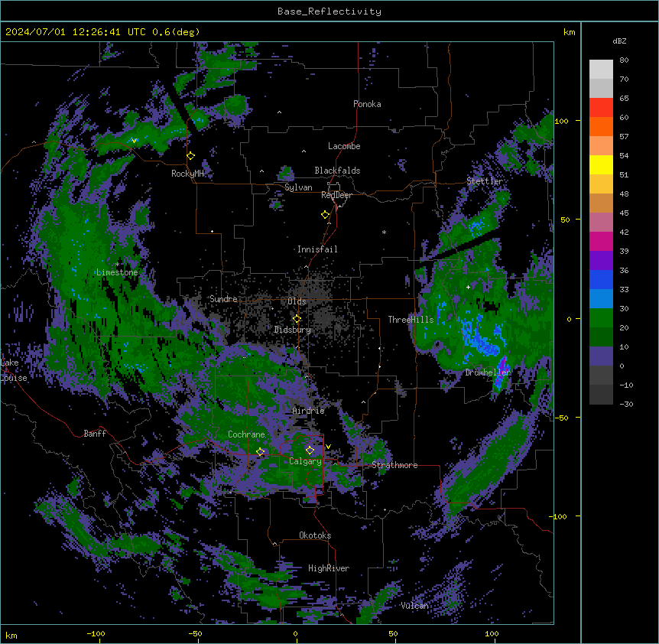
Task: Click the Olds label
Action: [297, 301]
